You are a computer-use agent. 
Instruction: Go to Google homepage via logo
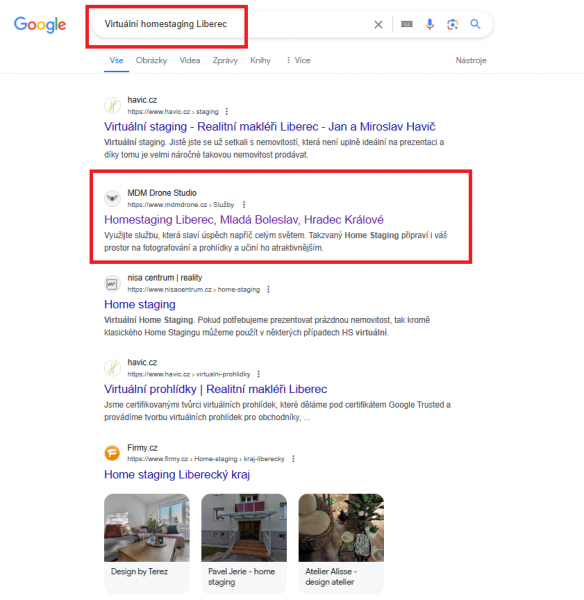pyautogui.click(x=40, y=25)
